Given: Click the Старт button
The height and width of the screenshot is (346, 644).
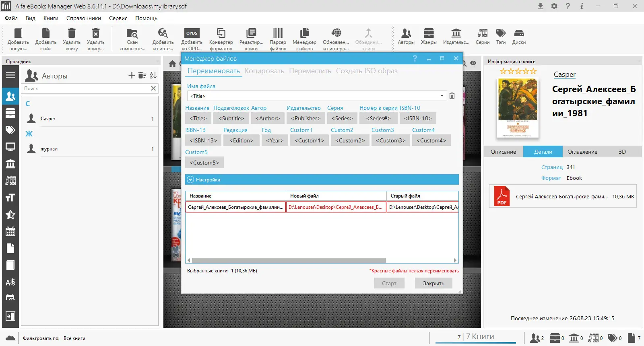Looking at the screenshot, I should coord(389,283).
